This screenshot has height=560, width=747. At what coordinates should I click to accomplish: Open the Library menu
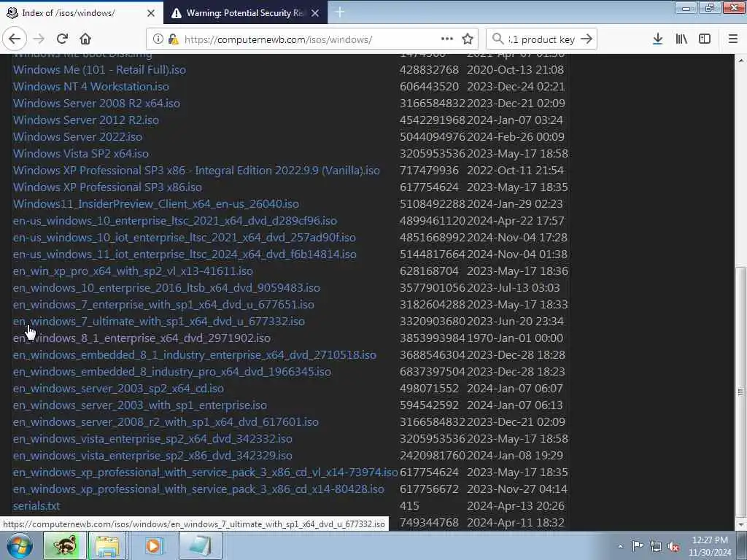click(x=681, y=39)
